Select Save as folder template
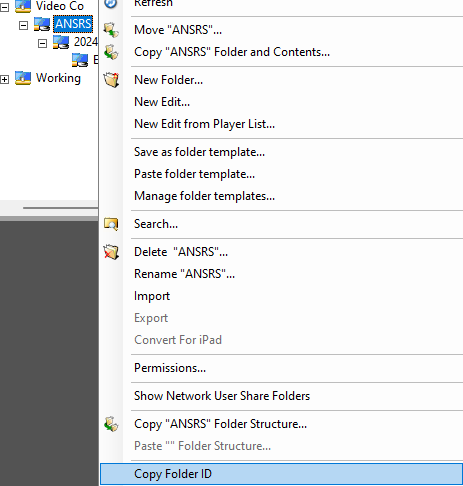 199,152
